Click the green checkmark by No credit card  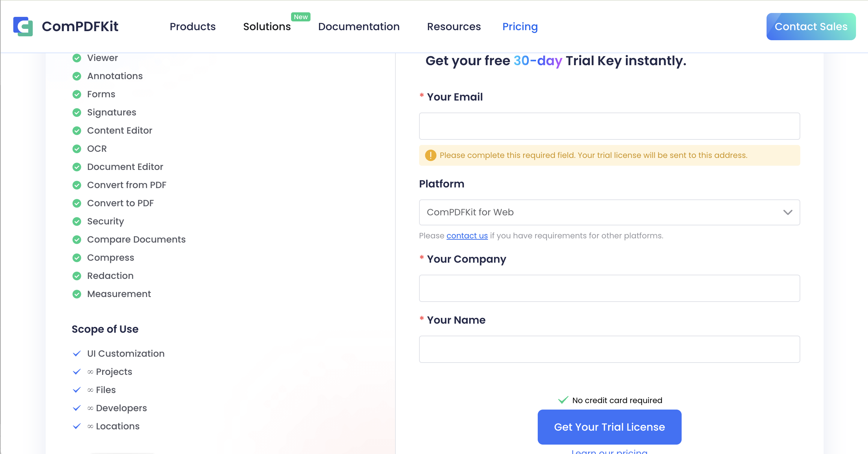[x=563, y=400]
